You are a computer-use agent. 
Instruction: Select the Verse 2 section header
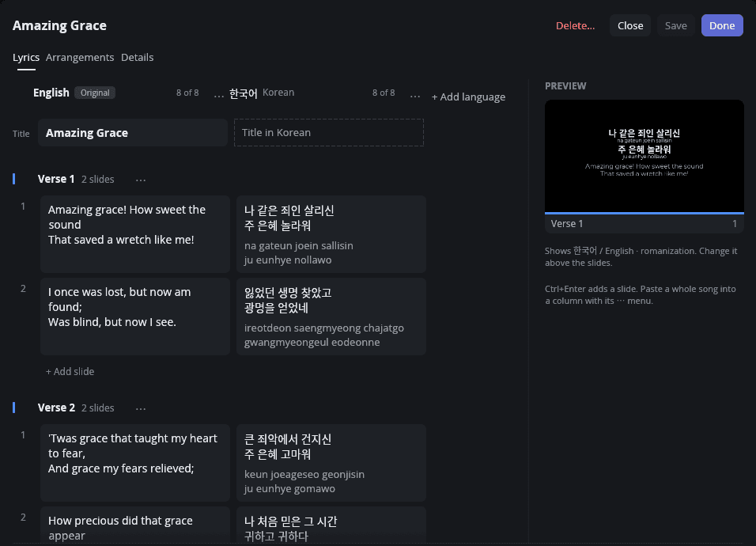(x=56, y=408)
